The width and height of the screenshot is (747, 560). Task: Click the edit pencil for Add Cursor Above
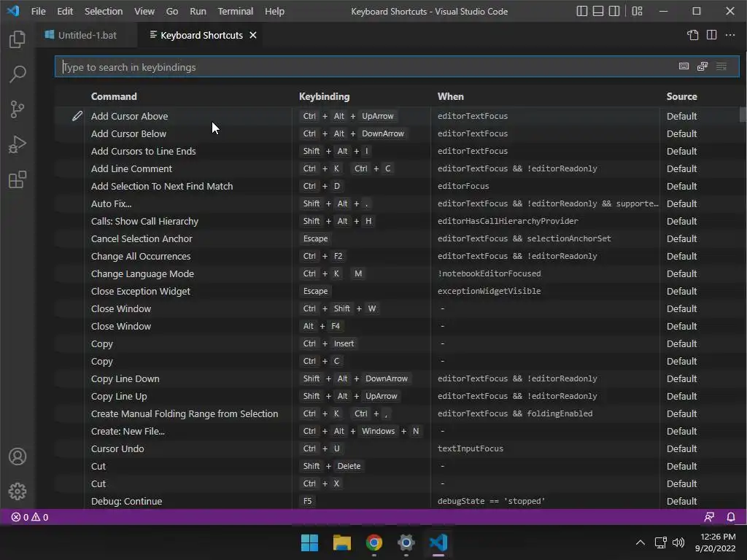click(x=77, y=116)
